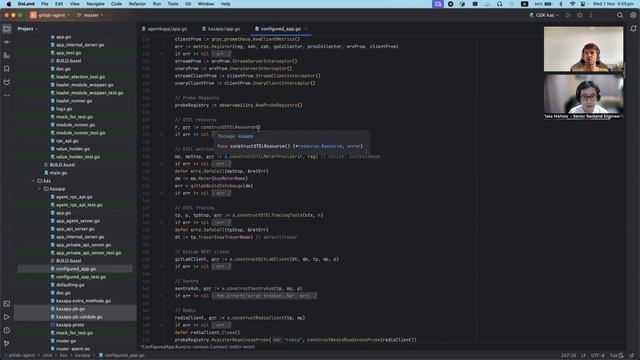This screenshot has height=360, width=640.
Task: Collapse the kas folder
Action: click(x=33, y=181)
